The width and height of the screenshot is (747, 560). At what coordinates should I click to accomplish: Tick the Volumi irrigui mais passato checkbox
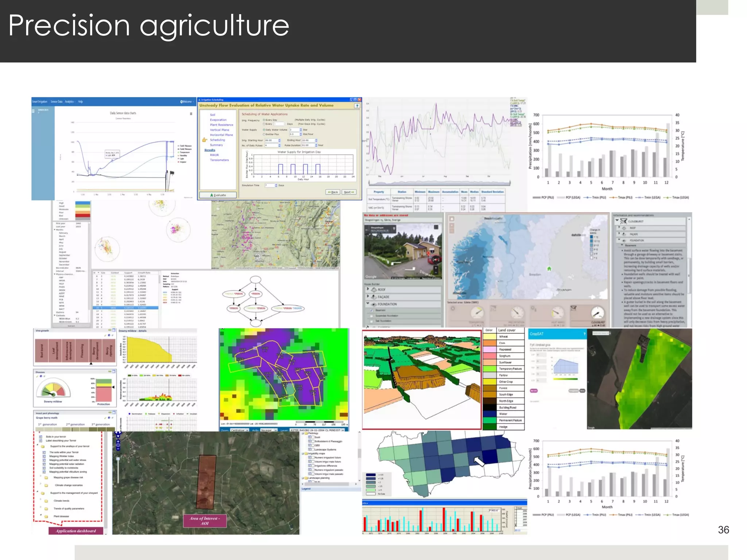pyautogui.click(x=313, y=474)
